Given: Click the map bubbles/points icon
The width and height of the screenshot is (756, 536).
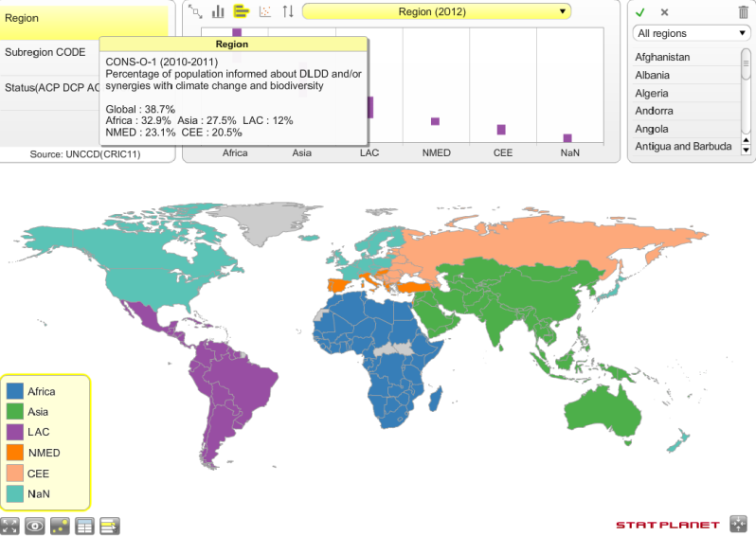Looking at the screenshot, I should [60, 526].
